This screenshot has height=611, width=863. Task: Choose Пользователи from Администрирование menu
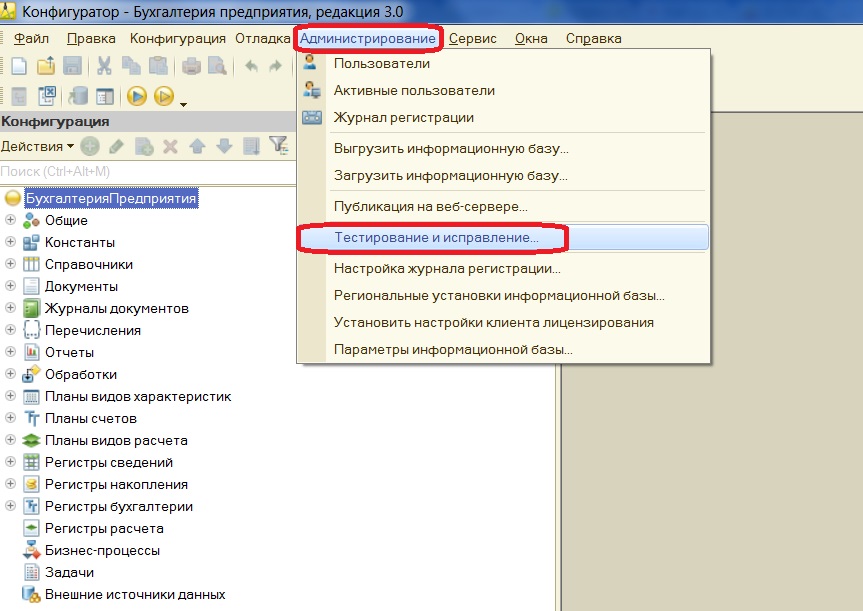coord(502,63)
